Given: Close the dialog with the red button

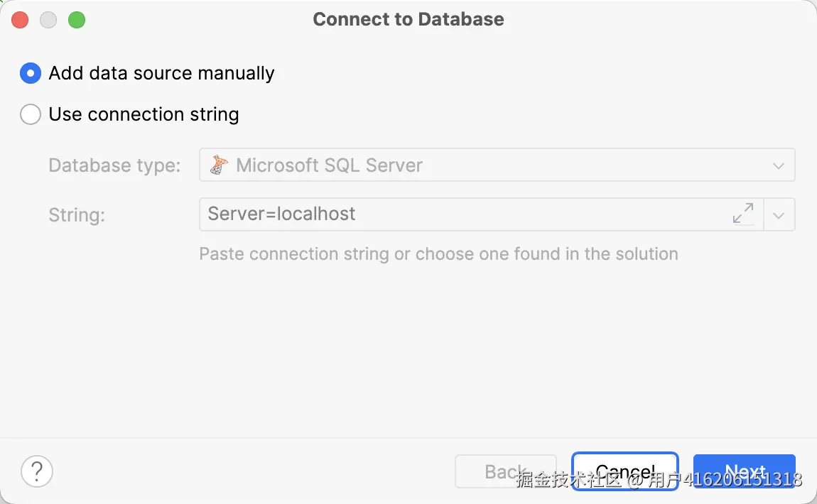Looking at the screenshot, I should (20, 20).
